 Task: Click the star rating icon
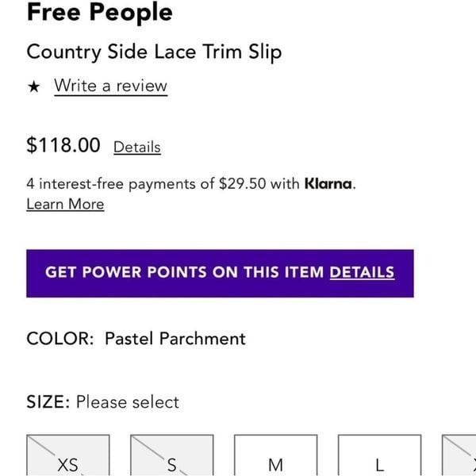33,86
